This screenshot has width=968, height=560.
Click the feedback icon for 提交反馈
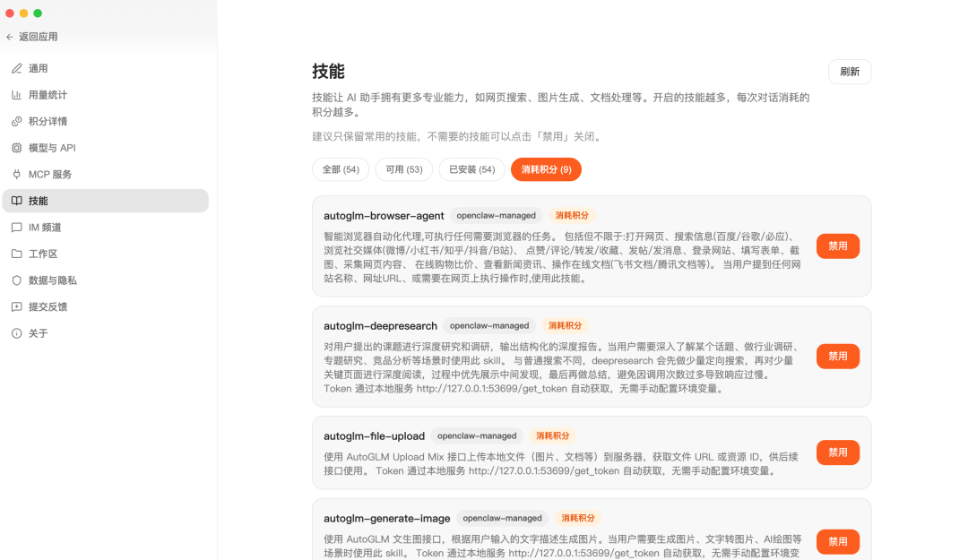(17, 306)
